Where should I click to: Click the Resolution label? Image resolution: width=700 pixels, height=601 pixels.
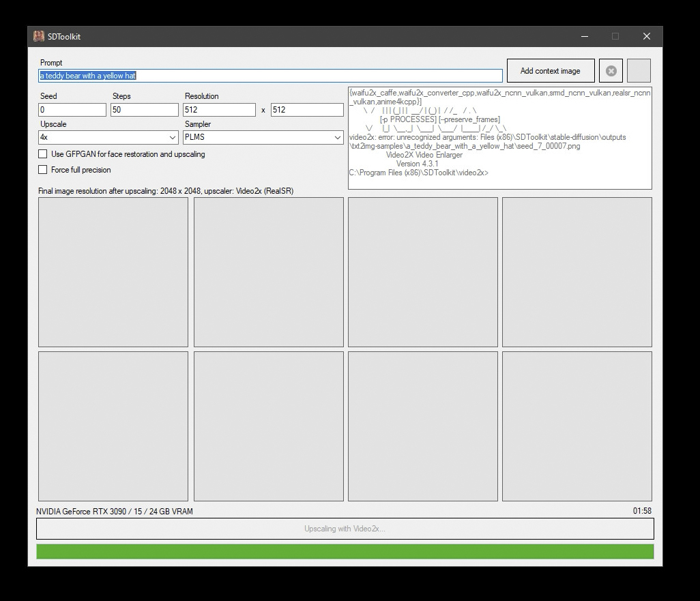tap(202, 96)
